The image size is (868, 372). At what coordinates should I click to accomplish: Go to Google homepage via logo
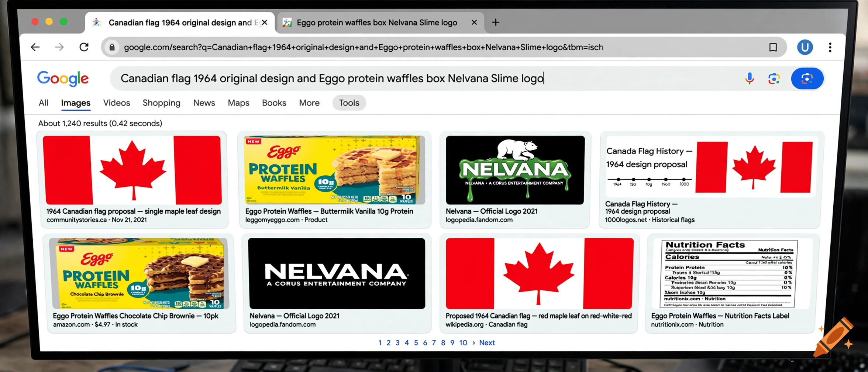[x=63, y=79]
